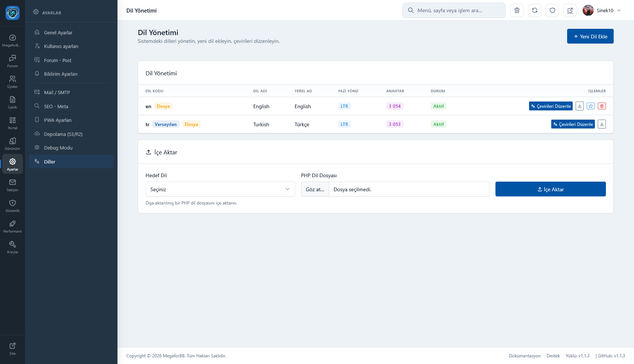Go to Debug Modu settings
The image size is (634, 364).
point(58,148)
